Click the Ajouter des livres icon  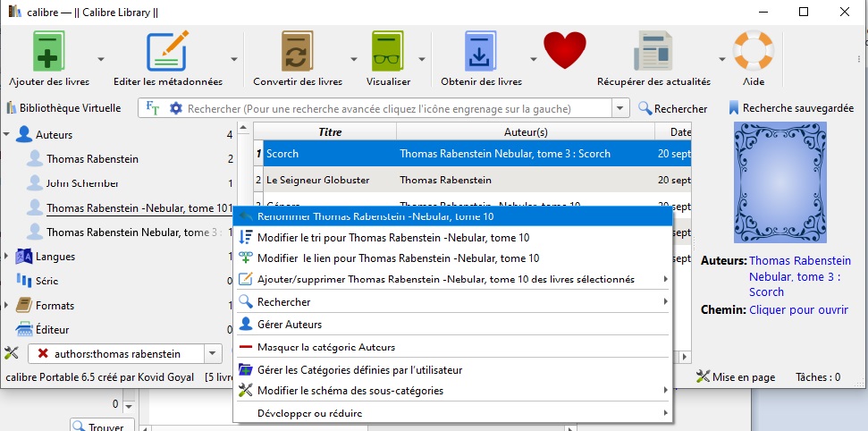(48, 51)
